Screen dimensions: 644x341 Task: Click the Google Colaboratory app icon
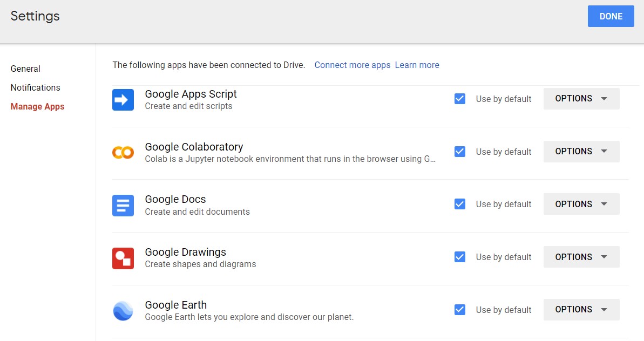[x=123, y=152]
